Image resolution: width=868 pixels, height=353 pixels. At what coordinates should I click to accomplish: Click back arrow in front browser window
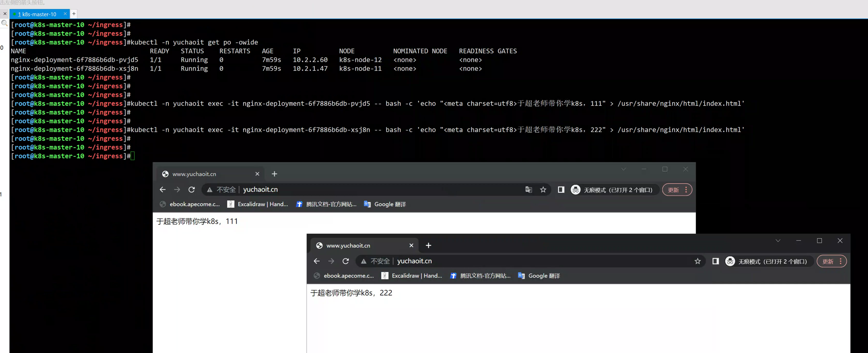coord(316,261)
